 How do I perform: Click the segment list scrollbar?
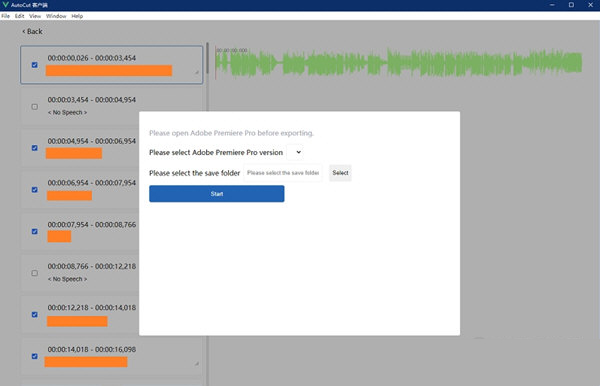207,58
